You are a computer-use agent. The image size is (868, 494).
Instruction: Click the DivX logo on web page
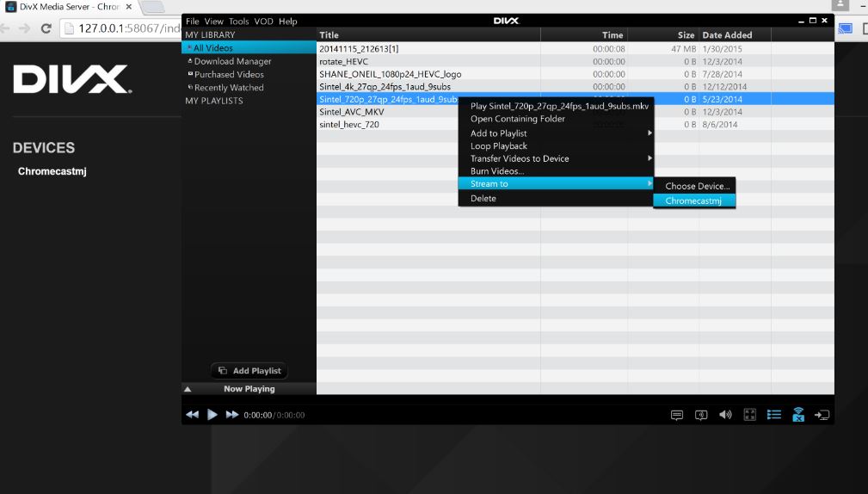tap(72, 79)
